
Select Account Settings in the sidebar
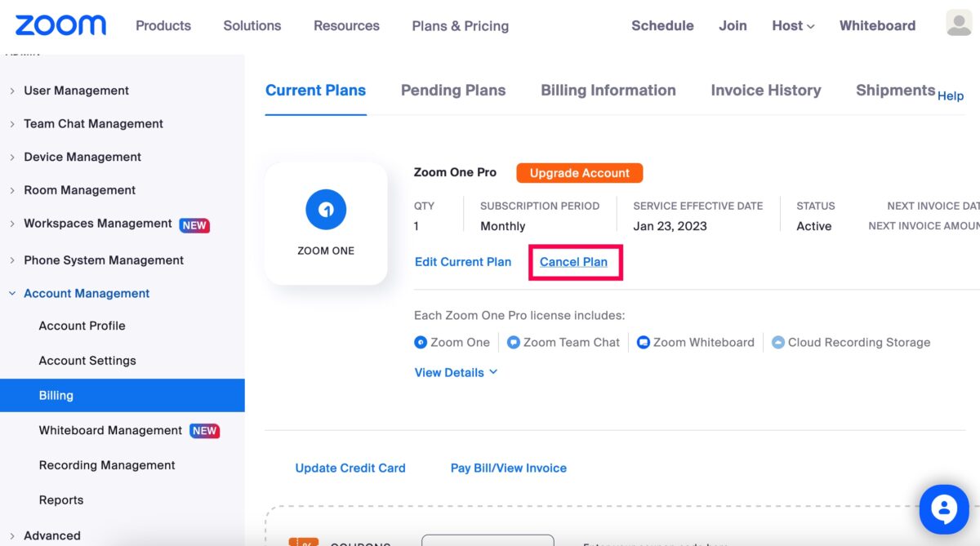(x=87, y=361)
